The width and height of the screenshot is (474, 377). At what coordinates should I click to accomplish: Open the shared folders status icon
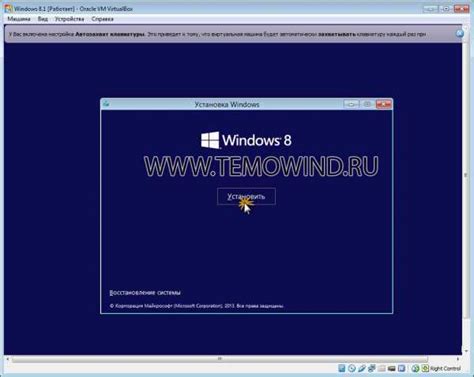point(382,368)
